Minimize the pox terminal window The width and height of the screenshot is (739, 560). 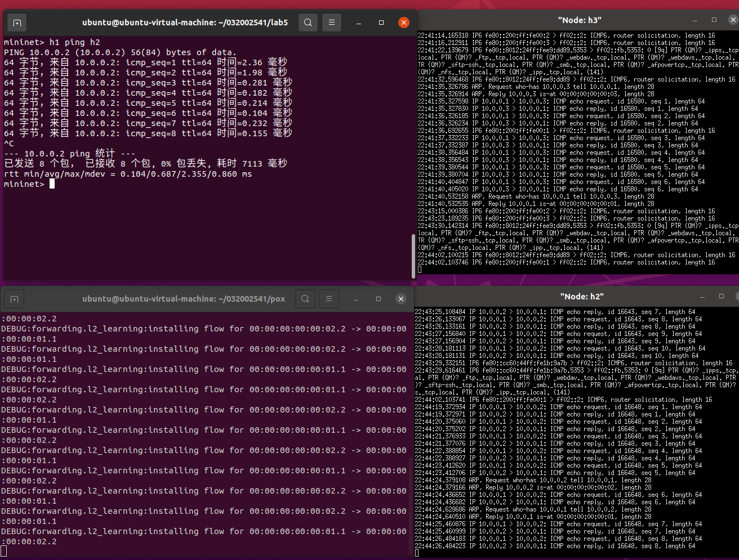coord(356,299)
